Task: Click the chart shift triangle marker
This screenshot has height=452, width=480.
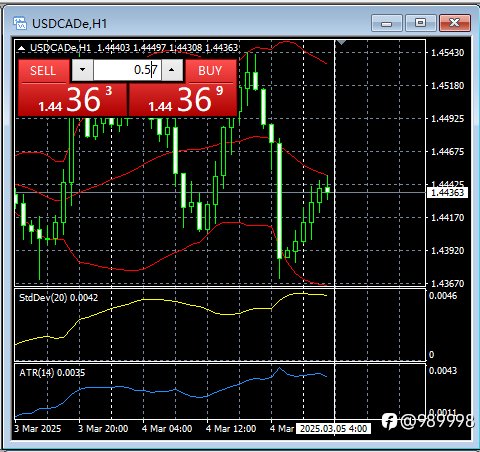Action: [341, 42]
